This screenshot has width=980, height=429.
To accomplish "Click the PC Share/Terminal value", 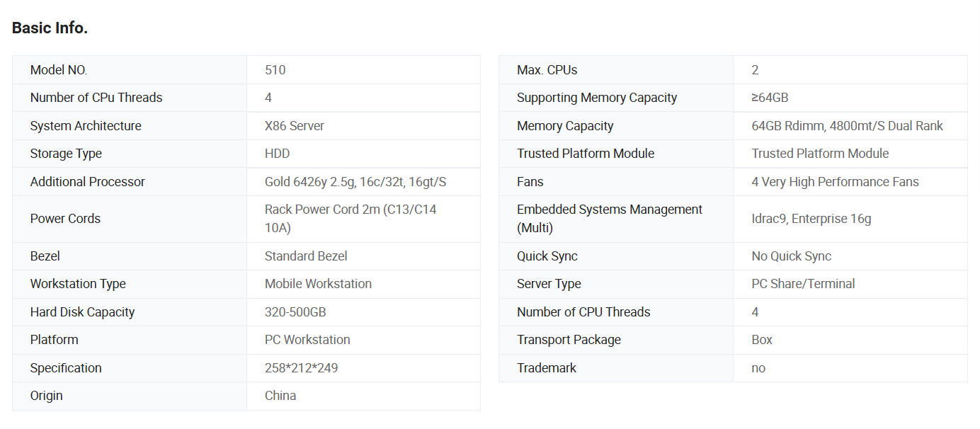I will point(803,284).
